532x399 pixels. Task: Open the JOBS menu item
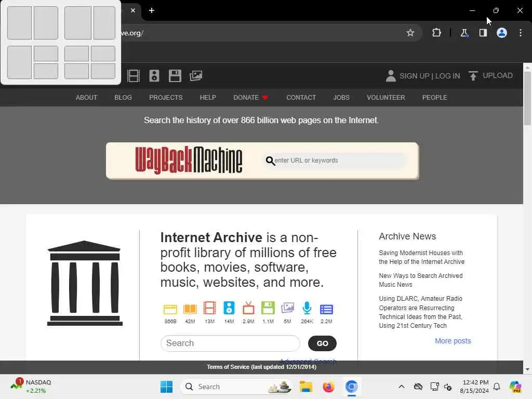[x=341, y=97]
